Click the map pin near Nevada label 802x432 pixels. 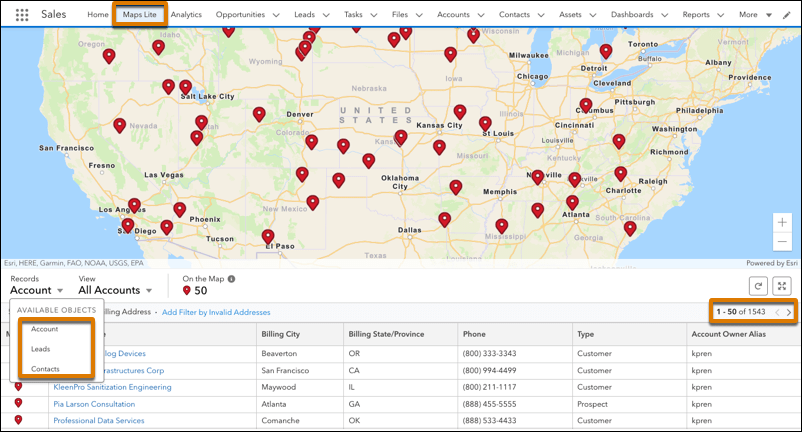(x=119, y=126)
